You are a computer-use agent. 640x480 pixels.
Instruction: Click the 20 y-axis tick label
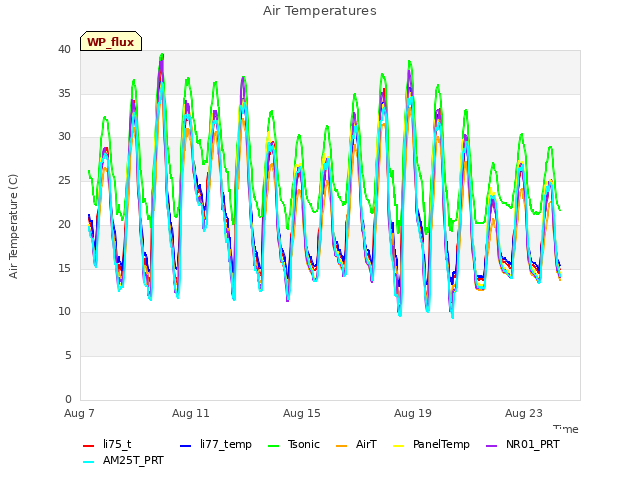64,224
